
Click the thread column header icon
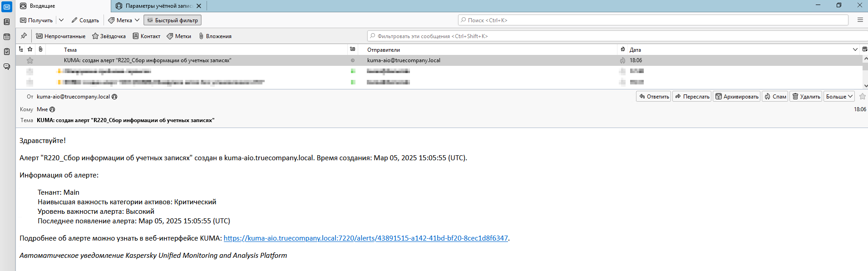21,49
